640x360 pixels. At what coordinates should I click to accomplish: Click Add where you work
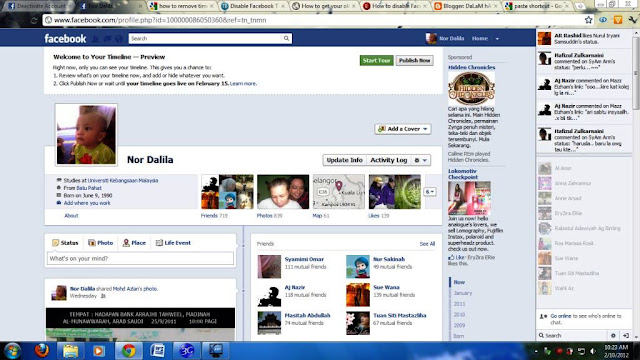87,203
